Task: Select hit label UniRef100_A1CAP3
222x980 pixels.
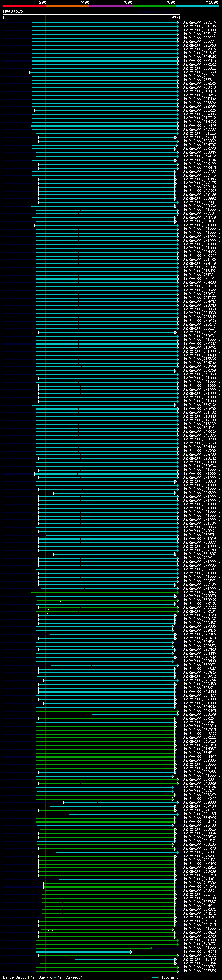Action: (199, 959)
